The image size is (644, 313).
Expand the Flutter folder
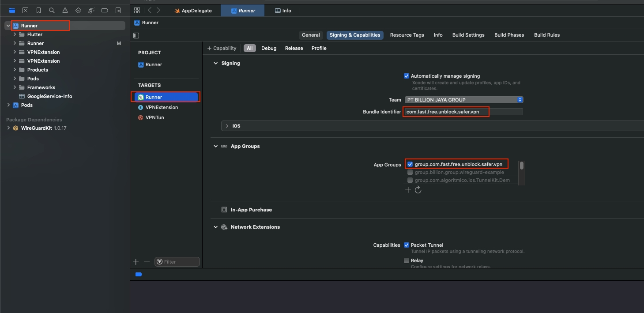[15, 34]
